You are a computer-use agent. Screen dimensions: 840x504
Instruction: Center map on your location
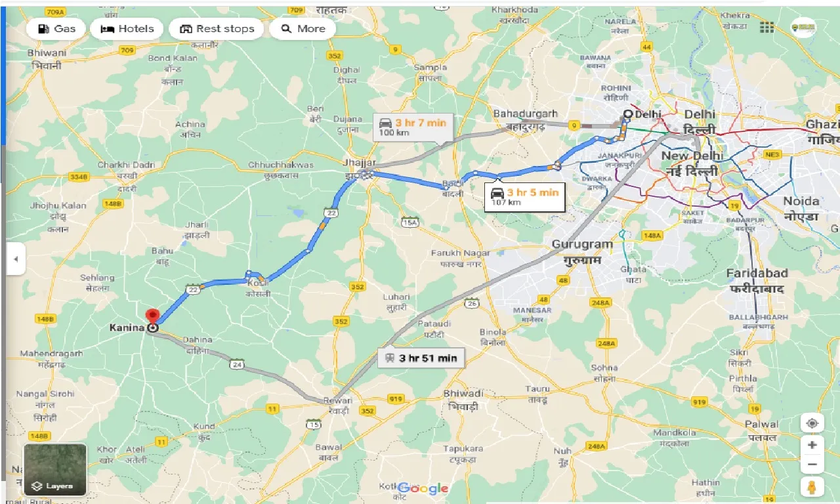click(x=812, y=423)
